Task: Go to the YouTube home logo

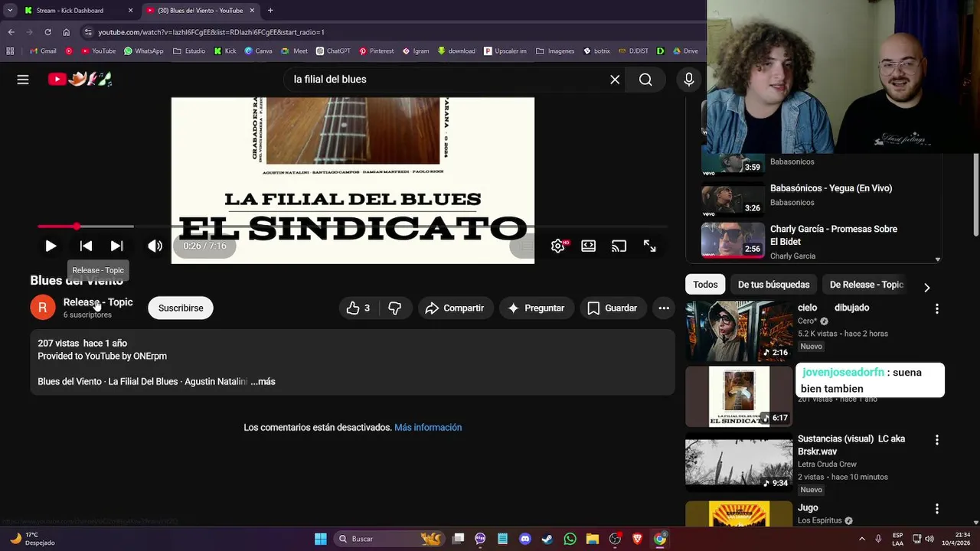Action: [80, 79]
